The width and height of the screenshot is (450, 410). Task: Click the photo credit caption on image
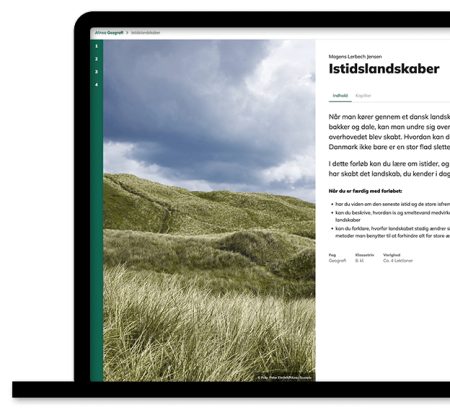(x=284, y=378)
